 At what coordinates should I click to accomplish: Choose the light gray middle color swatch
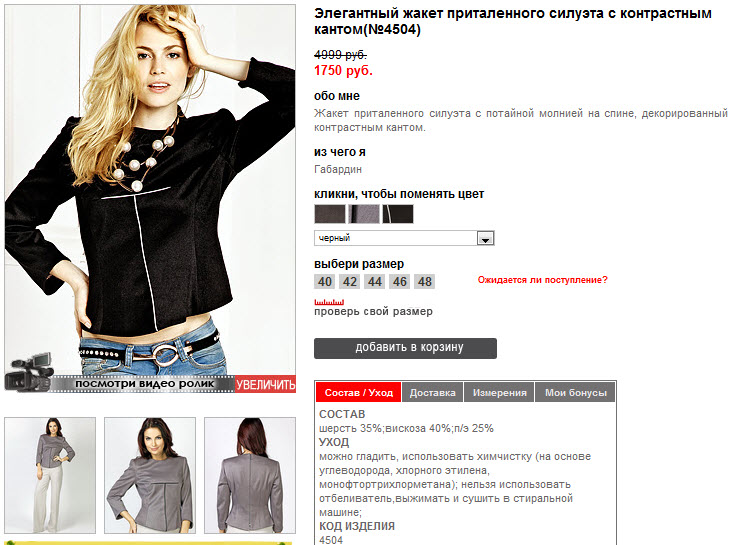coord(364,214)
